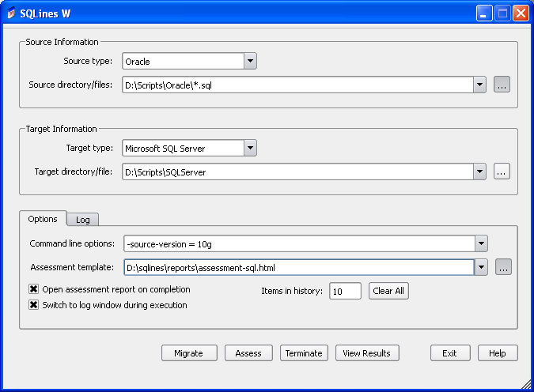Viewport: 534px width, 392px height.
Task: Maximize the SQLines window
Action: (502, 13)
